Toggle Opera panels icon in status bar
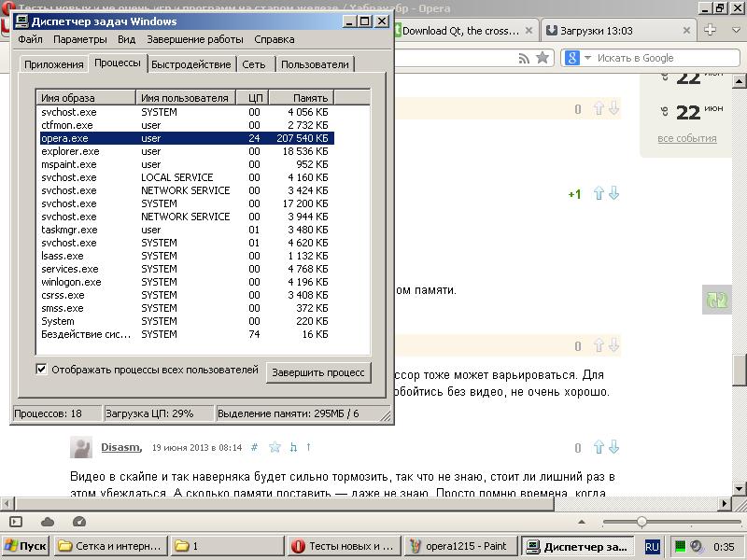 pyautogui.click(x=16, y=522)
